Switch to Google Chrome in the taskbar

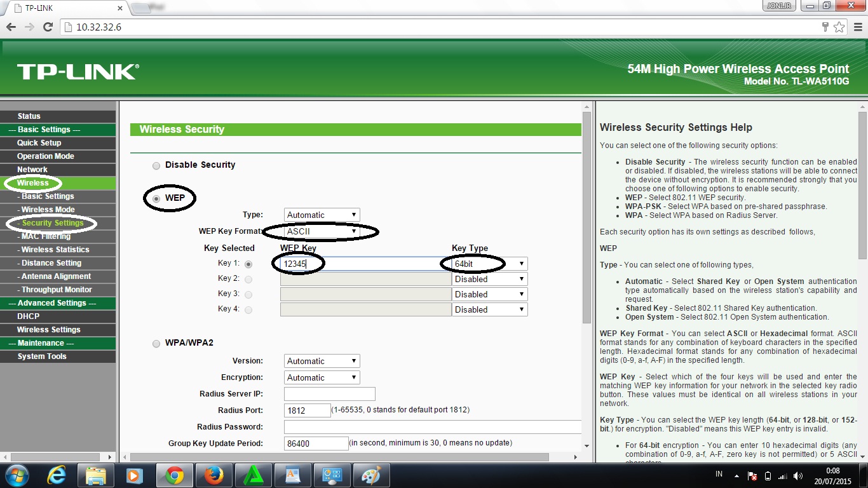(x=173, y=475)
